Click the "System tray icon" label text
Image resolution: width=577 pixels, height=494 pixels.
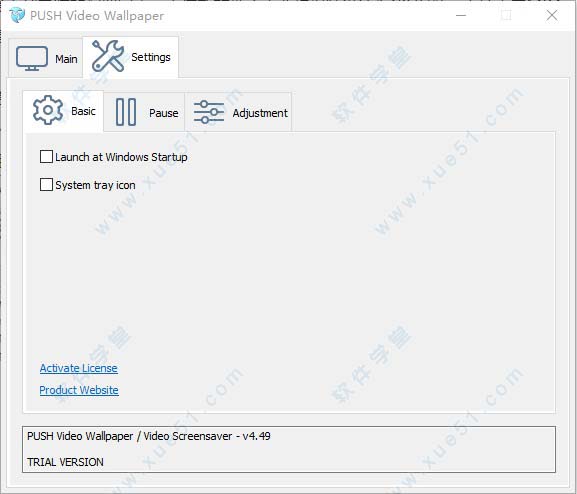click(x=95, y=185)
